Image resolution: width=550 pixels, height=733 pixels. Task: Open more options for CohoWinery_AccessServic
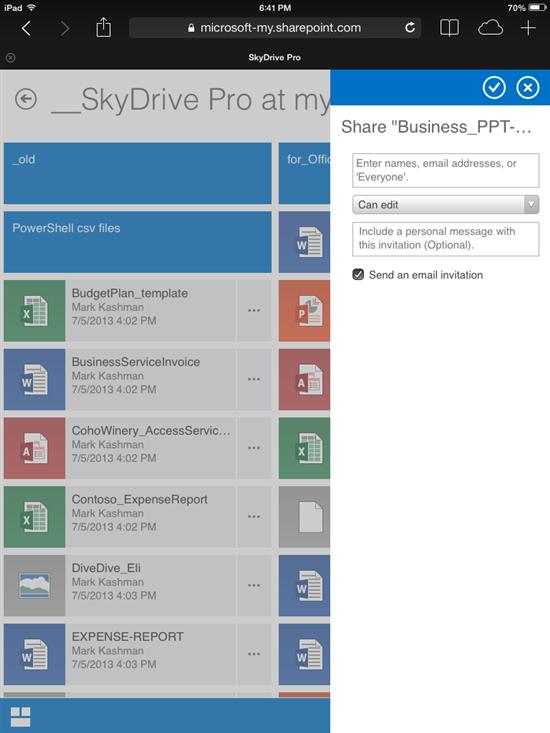254,448
